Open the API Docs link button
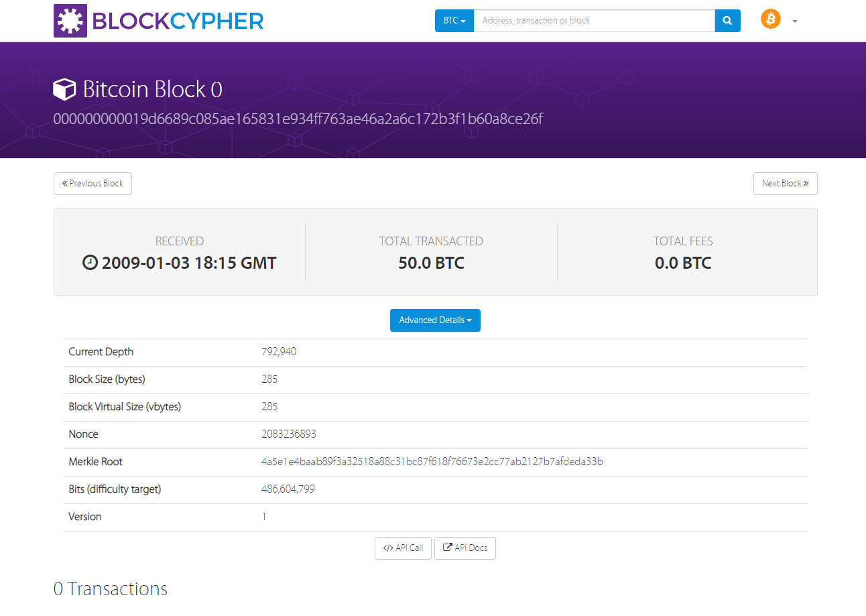 [x=465, y=548]
